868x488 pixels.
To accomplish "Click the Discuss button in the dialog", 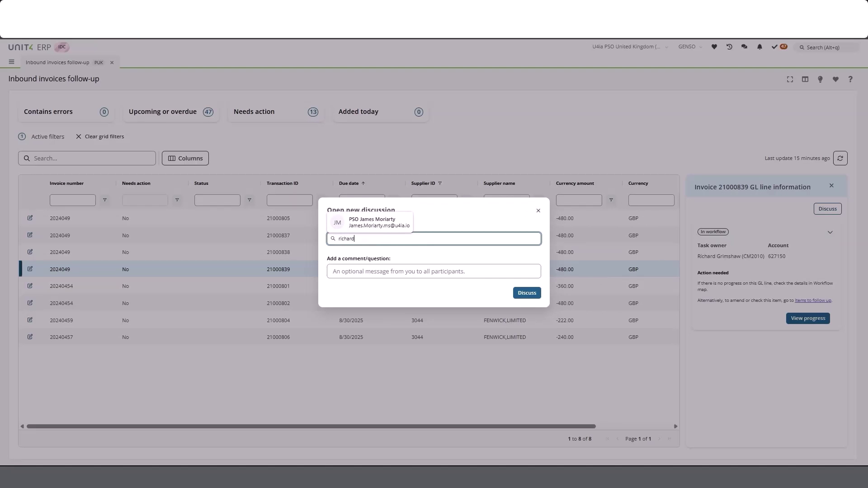I will (526, 292).
